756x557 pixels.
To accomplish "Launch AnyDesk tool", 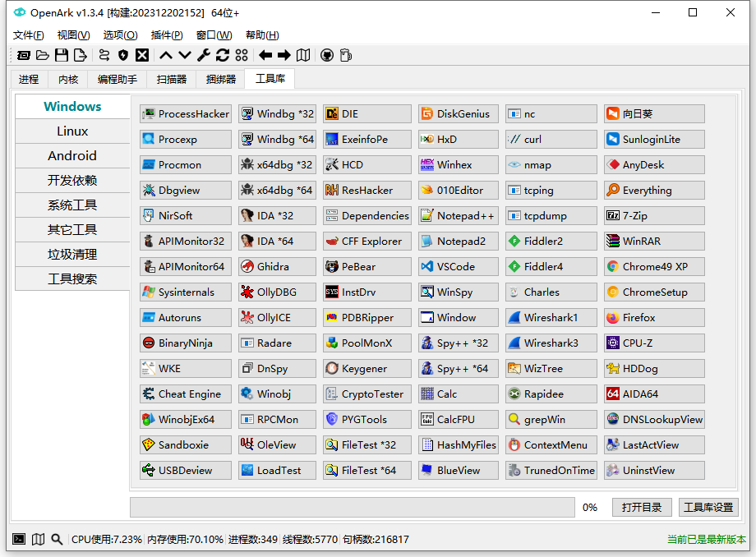I will pos(654,165).
